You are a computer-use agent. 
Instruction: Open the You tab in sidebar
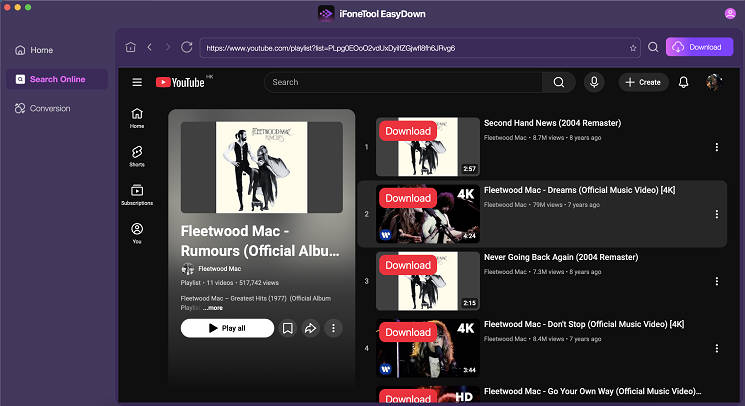137,233
